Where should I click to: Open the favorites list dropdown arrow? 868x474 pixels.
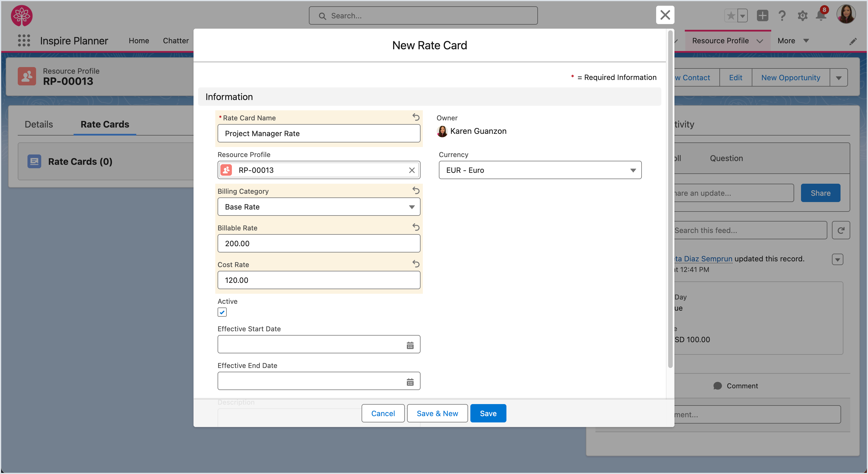742,15
